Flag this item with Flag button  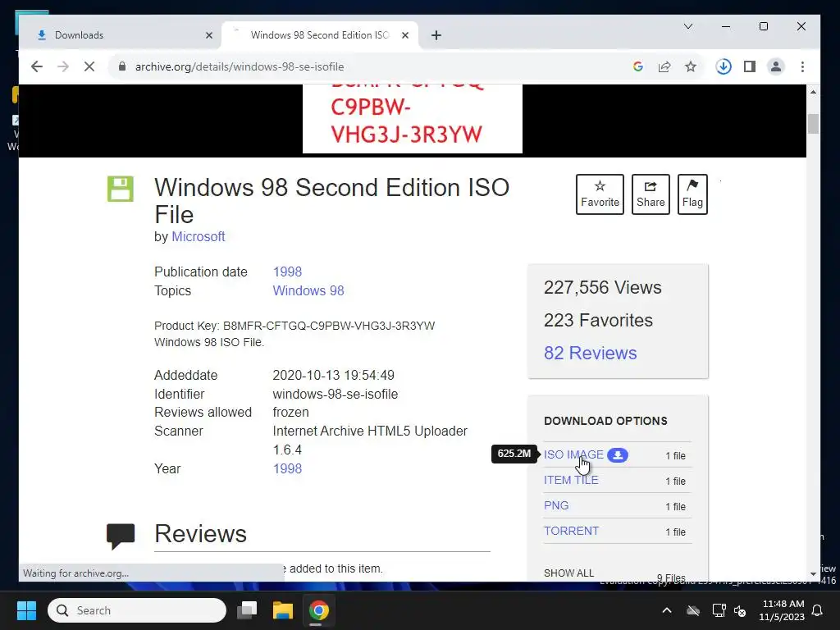692,194
